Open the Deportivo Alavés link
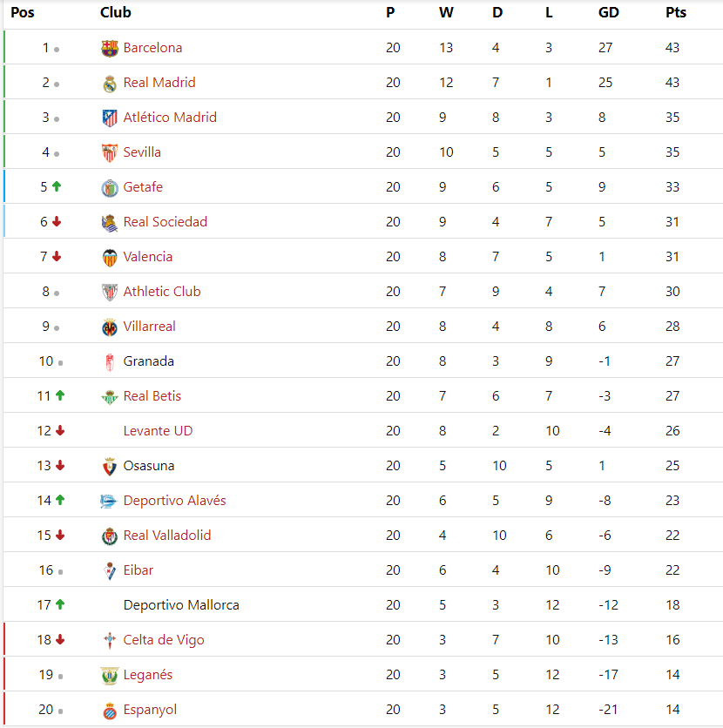The height and width of the screenshot is (728, 723). click(174, 500)
